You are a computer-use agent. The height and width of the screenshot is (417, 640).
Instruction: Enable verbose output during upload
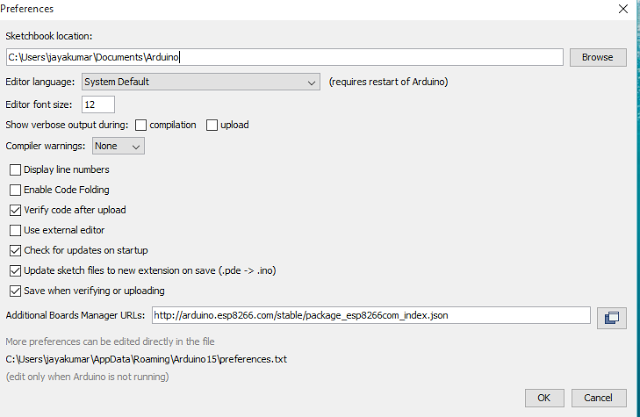(212, 125)
